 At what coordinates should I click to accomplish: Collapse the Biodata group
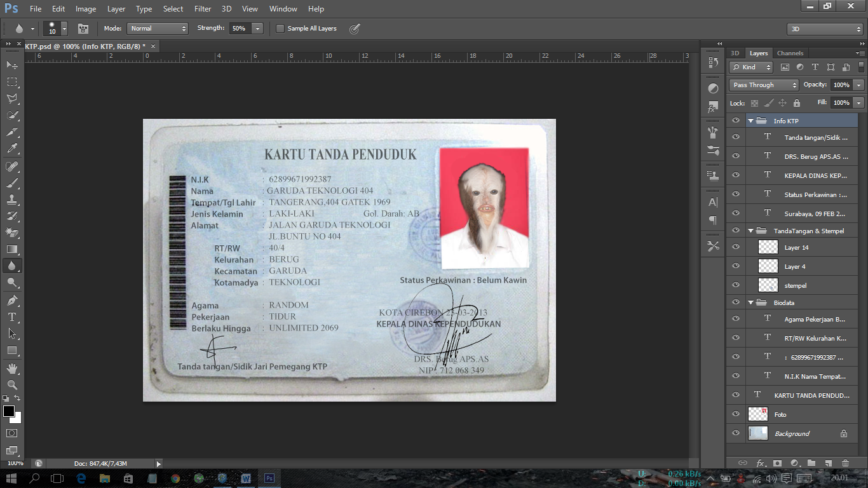(x=750, y=302)
